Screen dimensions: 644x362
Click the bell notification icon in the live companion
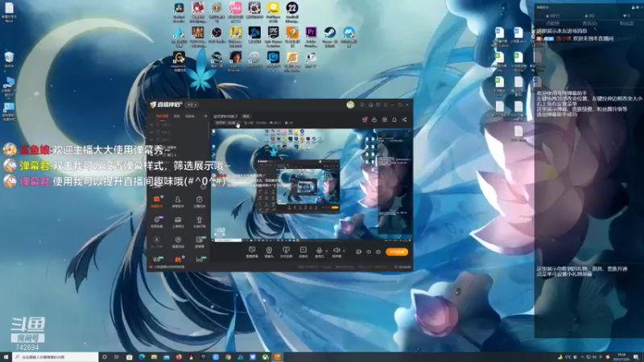394,119
